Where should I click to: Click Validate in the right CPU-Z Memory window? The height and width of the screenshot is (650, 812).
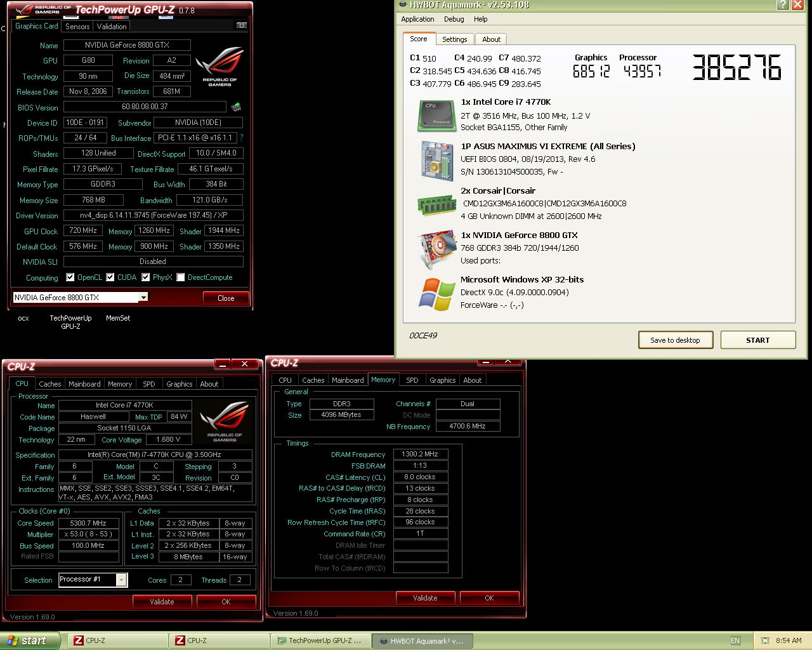click(425, 597)
